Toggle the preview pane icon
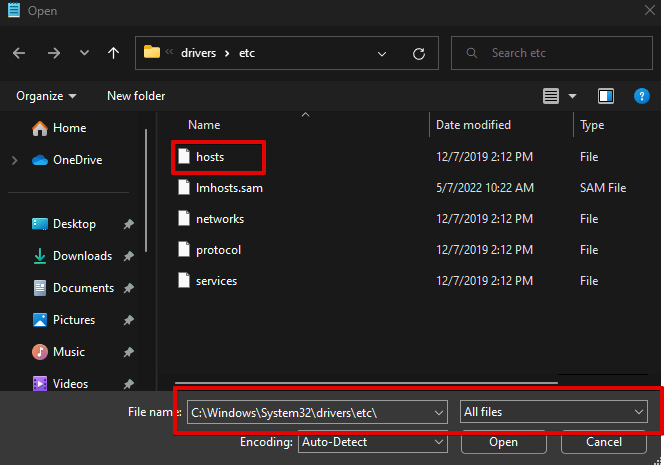The height and width of the screenshot is (465, 669). (606, 96)
